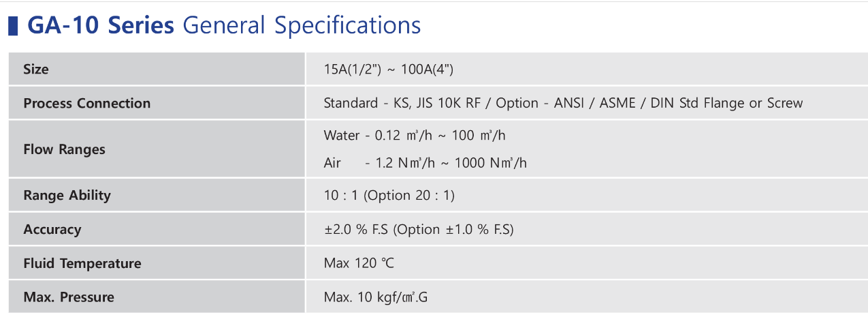Select the Range Ability label cell
The height and width of the screenshot is (315, 868).
(157, 195)
